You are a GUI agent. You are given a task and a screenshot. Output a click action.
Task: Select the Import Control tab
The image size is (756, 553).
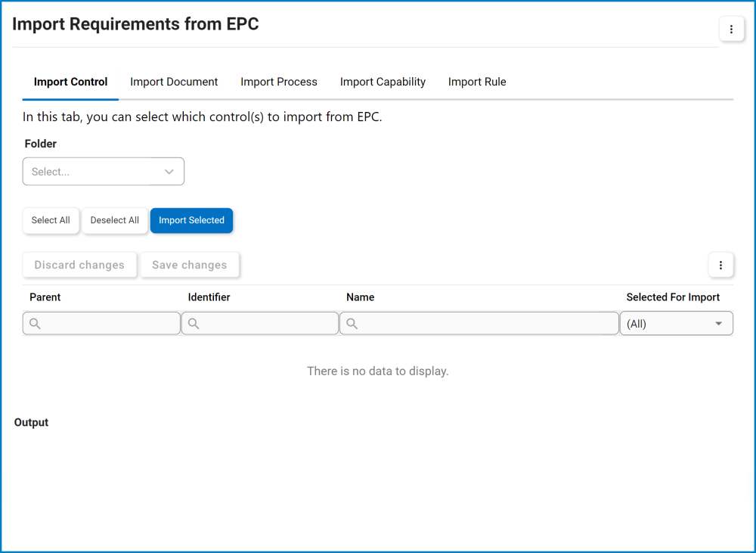coord(70,82)
